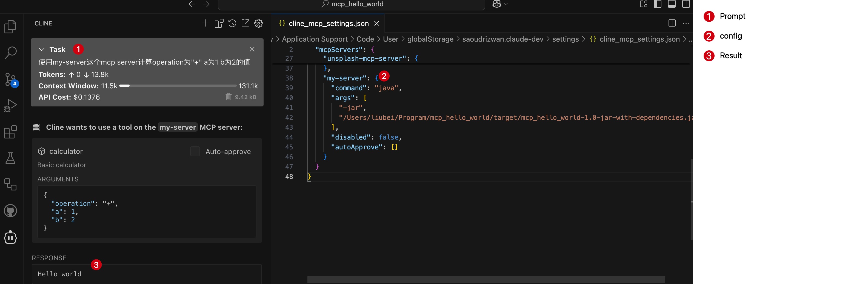
Task: Click the globalStorage breadcrumb
Action: 430,39
